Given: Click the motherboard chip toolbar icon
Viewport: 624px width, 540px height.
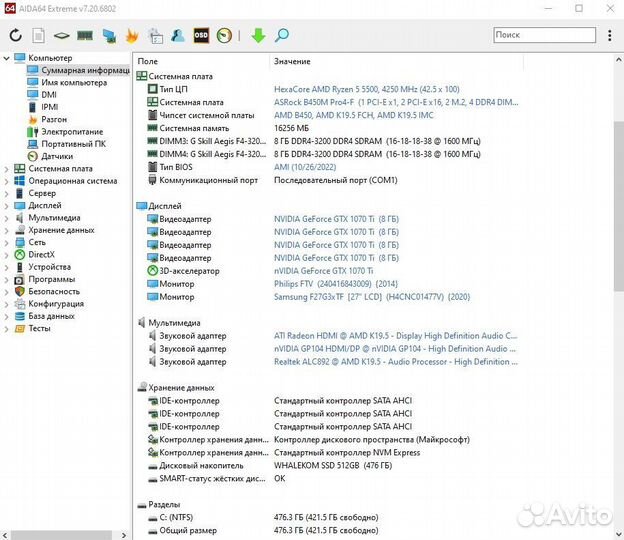Looking at the screenshot, I should (x=62, y=36).
